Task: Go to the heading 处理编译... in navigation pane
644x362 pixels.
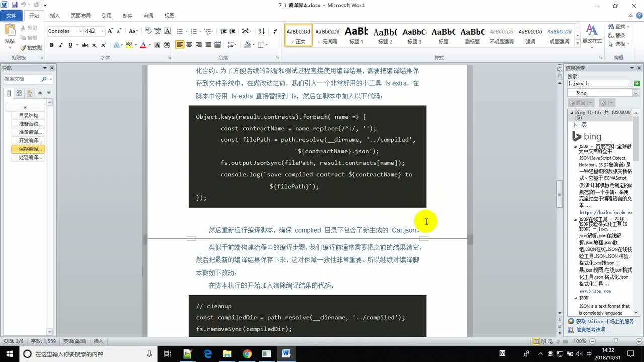Action: coord(28,157)
